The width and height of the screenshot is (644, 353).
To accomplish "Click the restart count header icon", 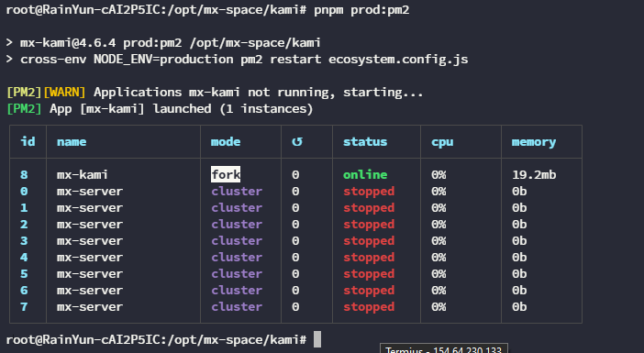I will click(297, 141).
